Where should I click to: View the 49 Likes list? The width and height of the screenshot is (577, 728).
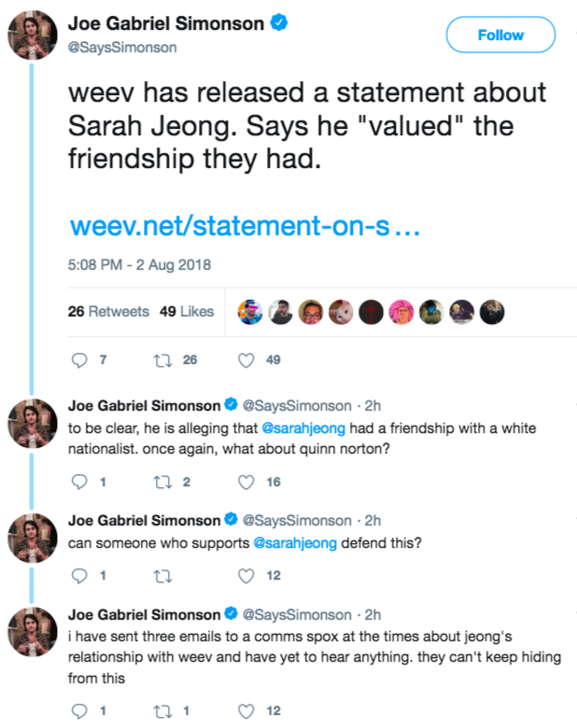[x=186, y=312]
